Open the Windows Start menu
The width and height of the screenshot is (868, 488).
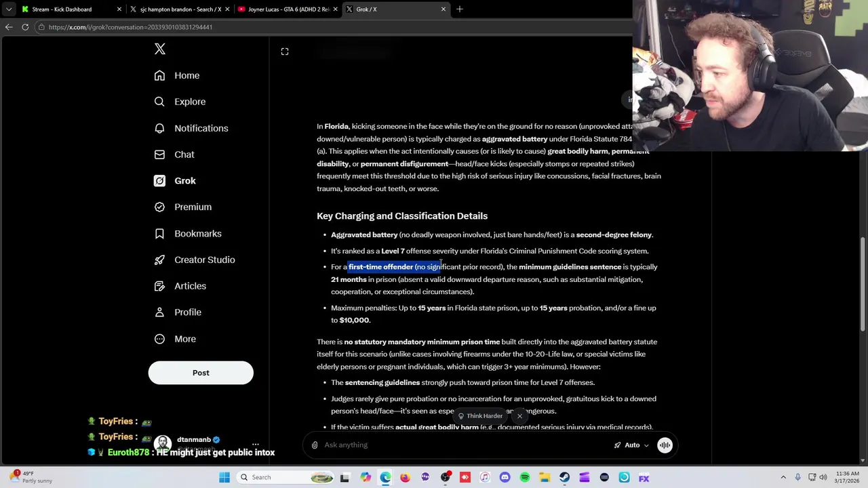[224, 477]
